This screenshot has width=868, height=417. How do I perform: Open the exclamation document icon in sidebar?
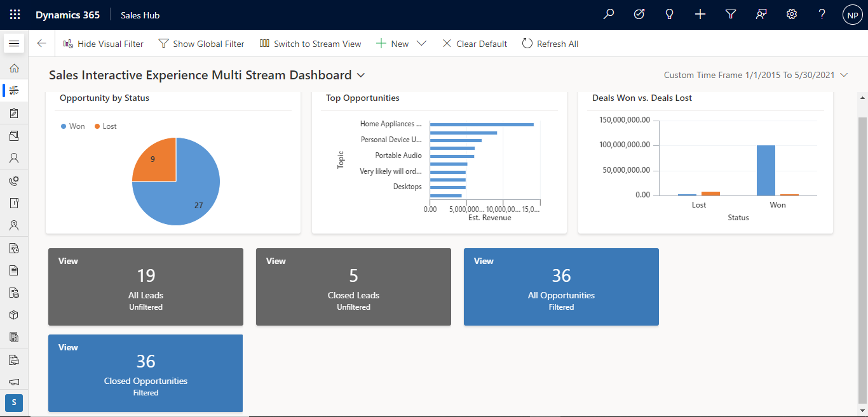click(14, 203)
